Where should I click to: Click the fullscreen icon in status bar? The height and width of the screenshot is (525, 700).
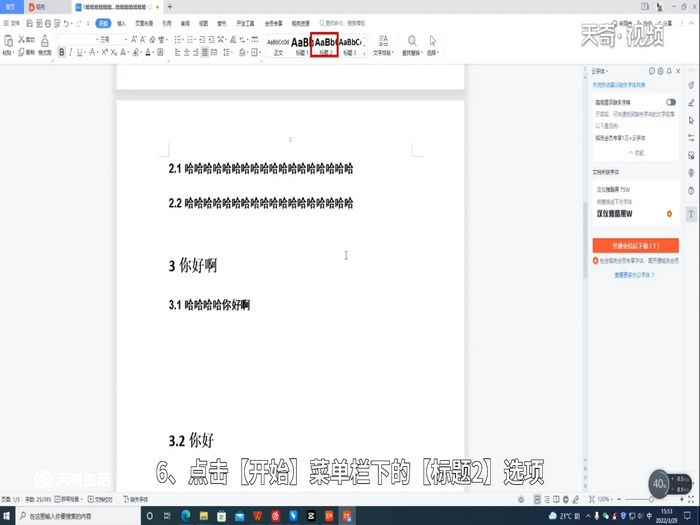tap(691, 499)
